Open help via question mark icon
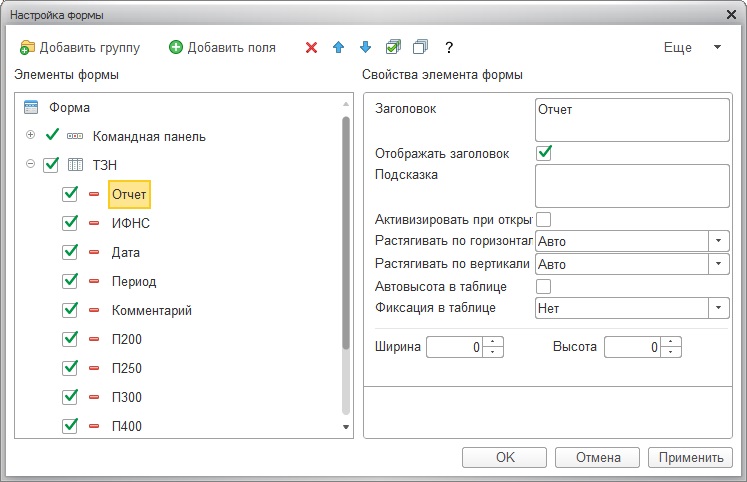 coord(449,47)
